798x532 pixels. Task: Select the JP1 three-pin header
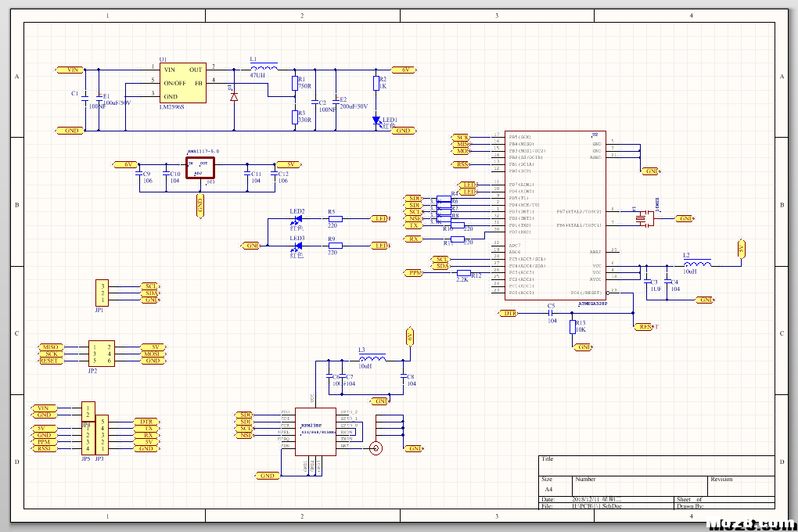(x=102, y=293)
